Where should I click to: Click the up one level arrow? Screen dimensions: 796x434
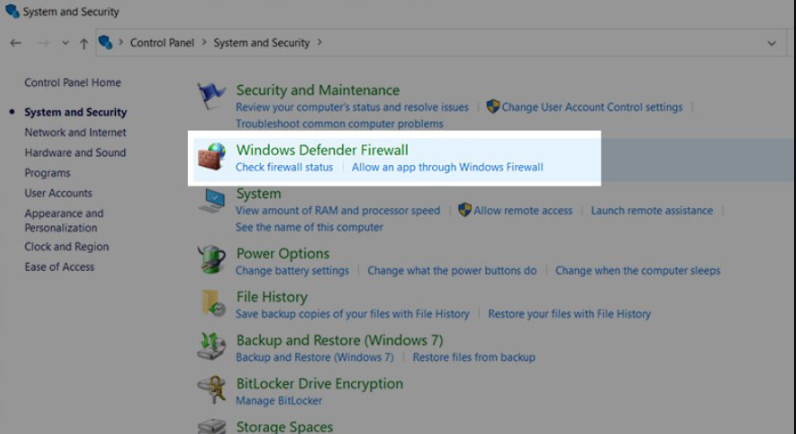[x=84, y=43]
